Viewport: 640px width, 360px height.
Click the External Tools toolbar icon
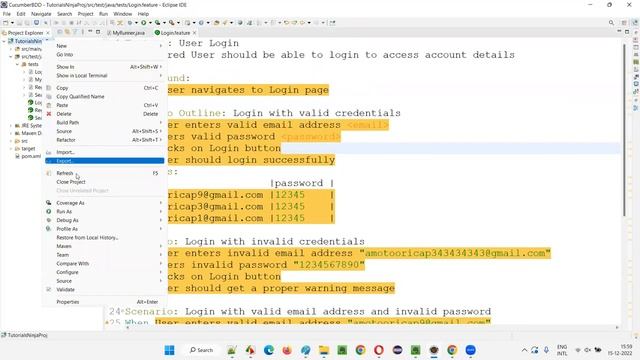coord(172,23)
